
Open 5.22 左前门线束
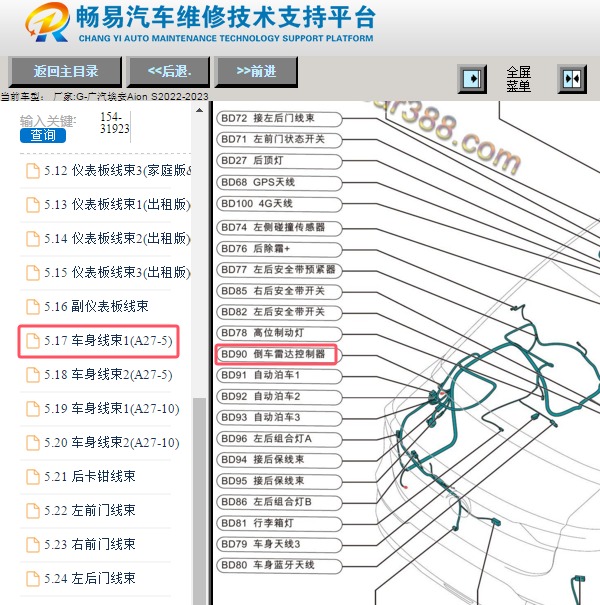pos(90,510)
